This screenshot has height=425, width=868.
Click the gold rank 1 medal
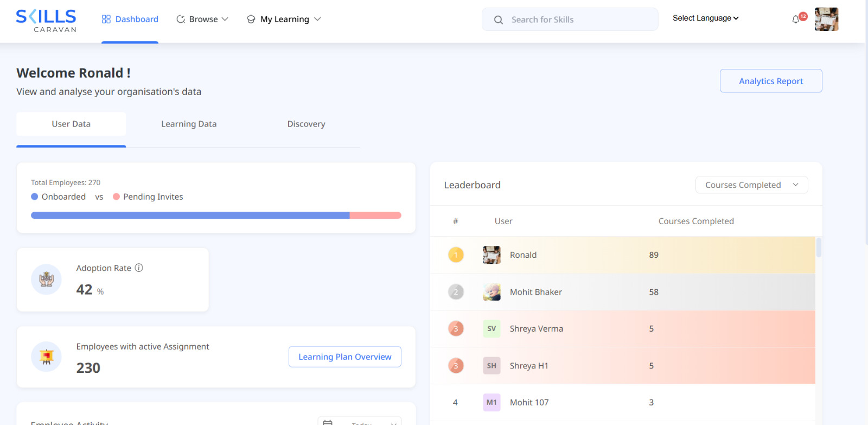pos(456,255)
